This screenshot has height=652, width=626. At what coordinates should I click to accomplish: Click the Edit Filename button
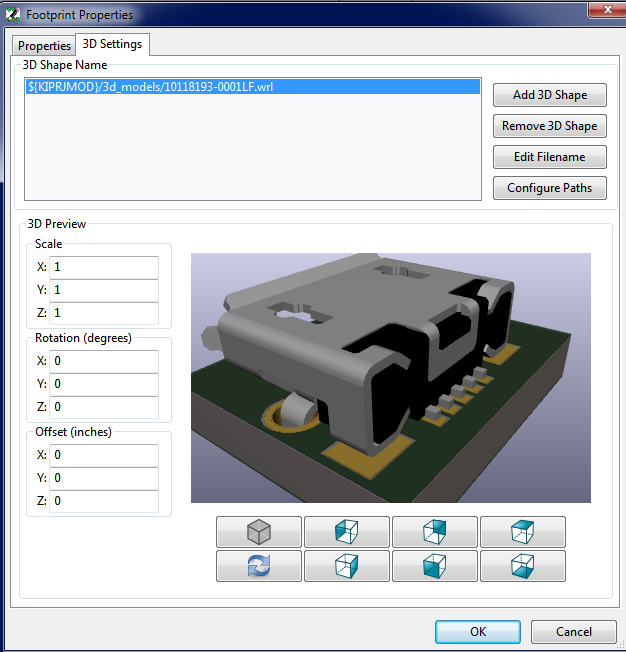click(549, 157)
